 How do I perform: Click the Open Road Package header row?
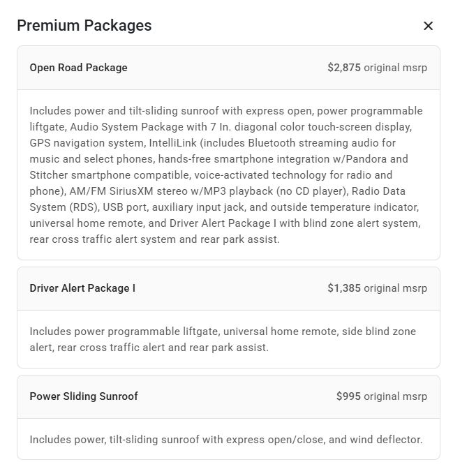(x=228, y=68)
